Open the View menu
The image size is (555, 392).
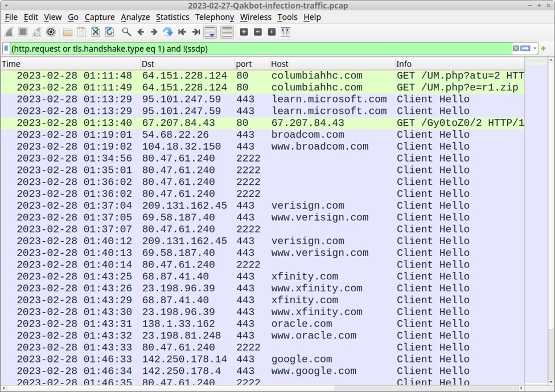[53, 17]
